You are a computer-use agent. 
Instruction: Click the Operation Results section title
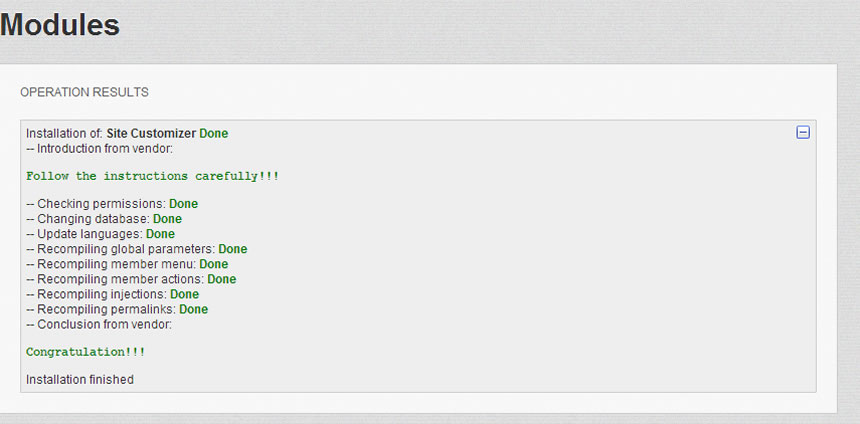coord(84,92)
